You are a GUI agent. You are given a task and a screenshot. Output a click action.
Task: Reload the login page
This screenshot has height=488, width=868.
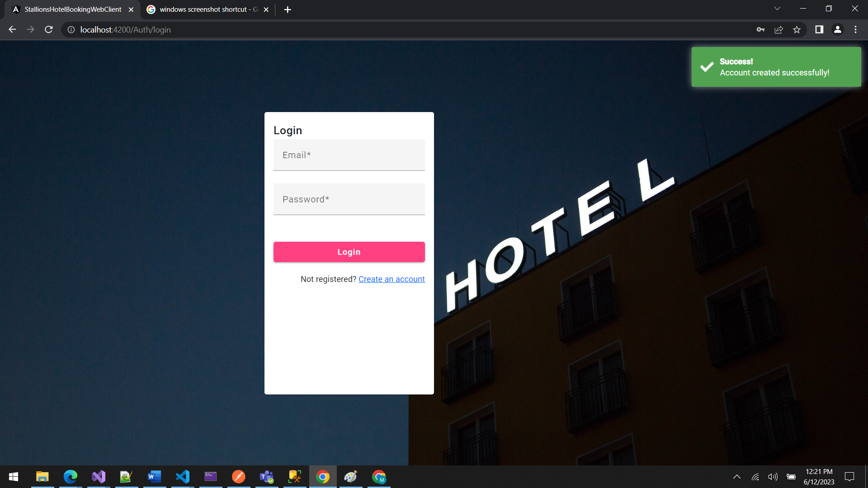coord(49,30)
